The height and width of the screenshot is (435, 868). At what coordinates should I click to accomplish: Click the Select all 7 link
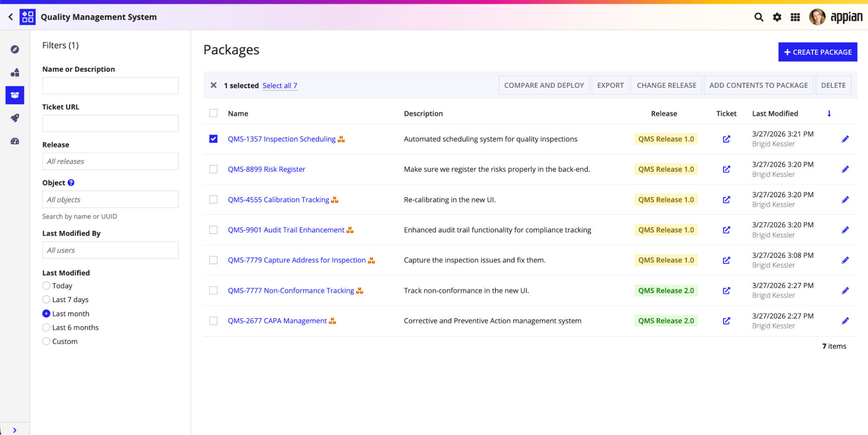pos(280,86)
